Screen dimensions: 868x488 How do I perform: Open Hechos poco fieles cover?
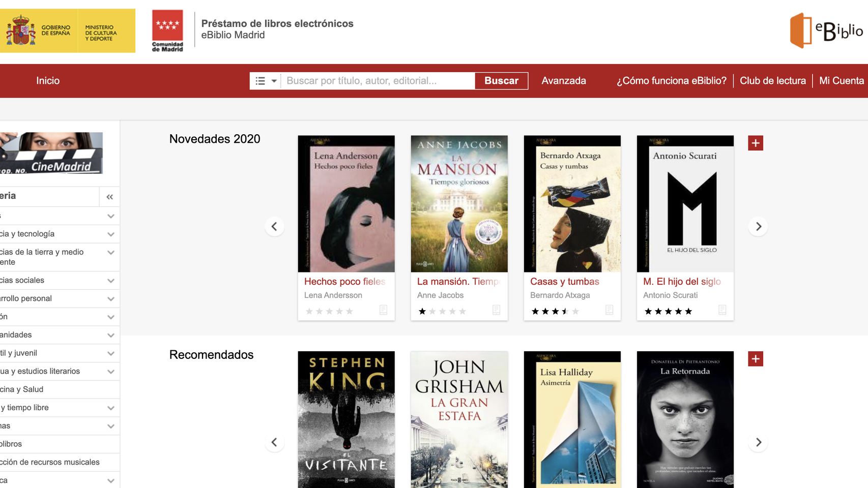(x=346, y=204)
